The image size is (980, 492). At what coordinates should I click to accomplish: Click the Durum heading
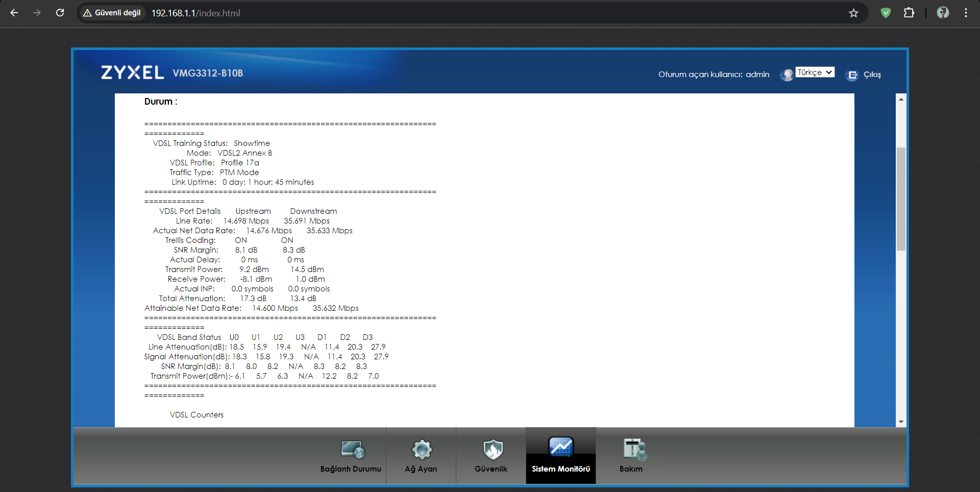[161, 102]
